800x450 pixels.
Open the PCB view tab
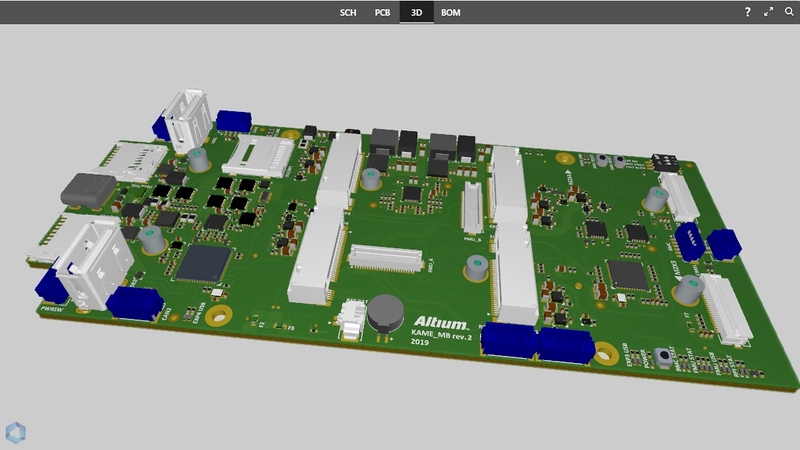tap(382, 12)
